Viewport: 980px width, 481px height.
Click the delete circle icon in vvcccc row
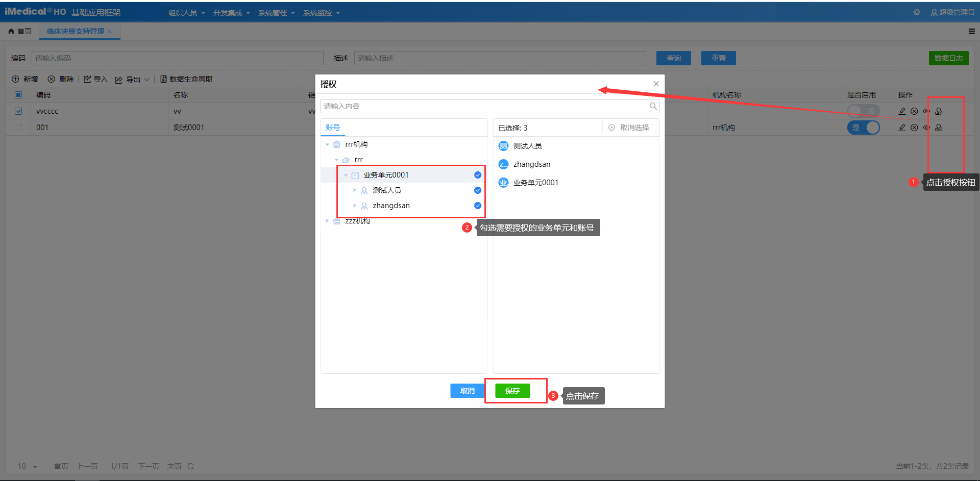point(914,111)
